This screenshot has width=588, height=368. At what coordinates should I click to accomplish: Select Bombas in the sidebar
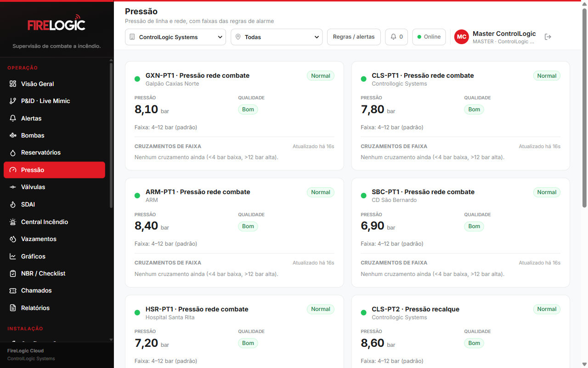pos(54,135)
